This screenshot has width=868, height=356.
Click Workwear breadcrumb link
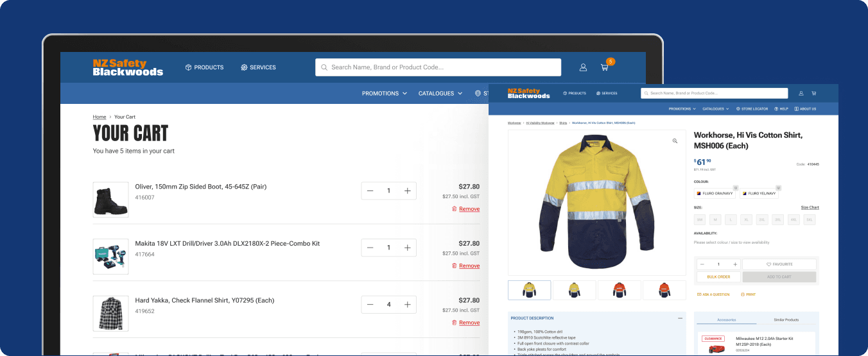(515, 123)
